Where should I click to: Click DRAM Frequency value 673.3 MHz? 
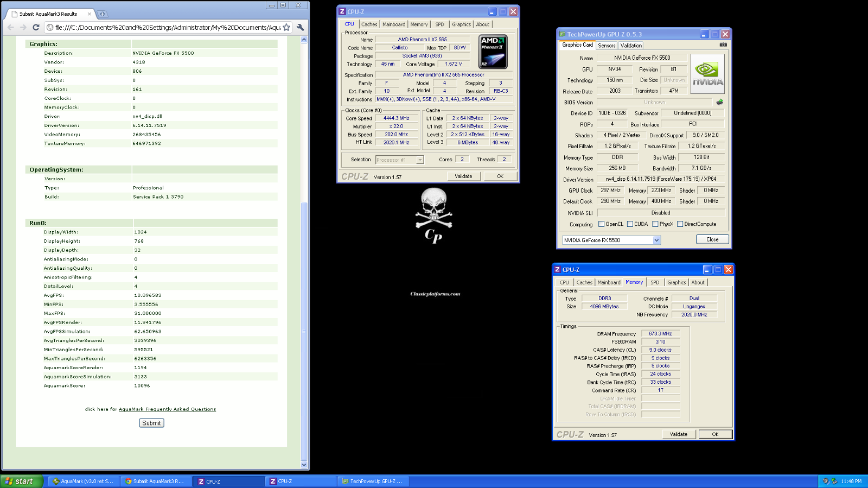click(660, 334)
